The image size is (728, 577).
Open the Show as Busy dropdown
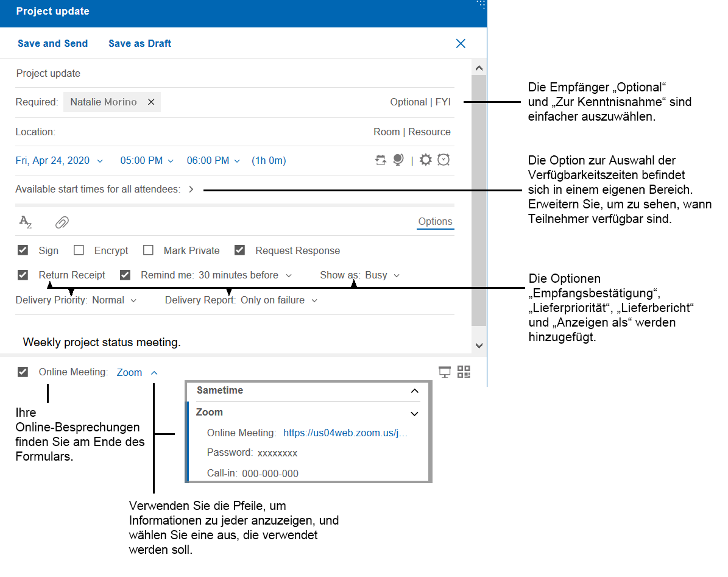point(397,275)
